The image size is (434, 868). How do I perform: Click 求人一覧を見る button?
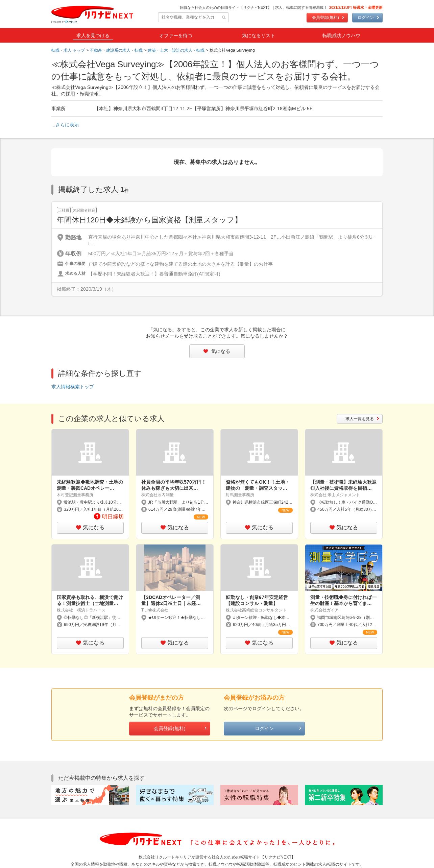360,419
